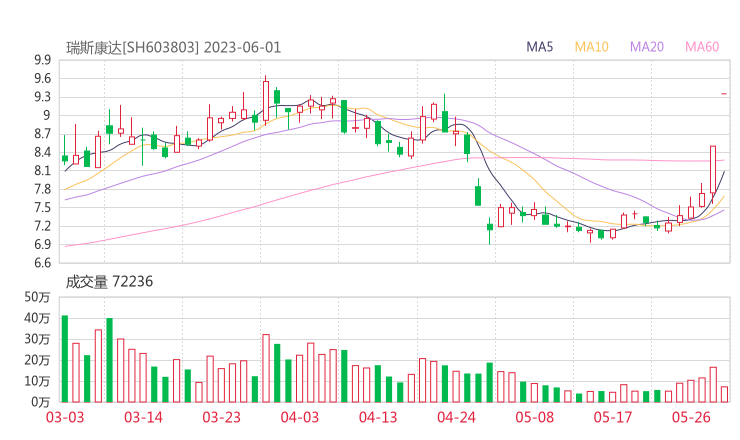Click the MA5 legend label

coord(539,47)
